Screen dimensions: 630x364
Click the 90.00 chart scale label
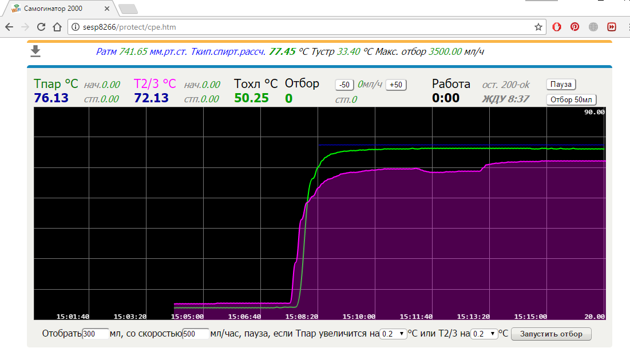click(x=595, y=112)
